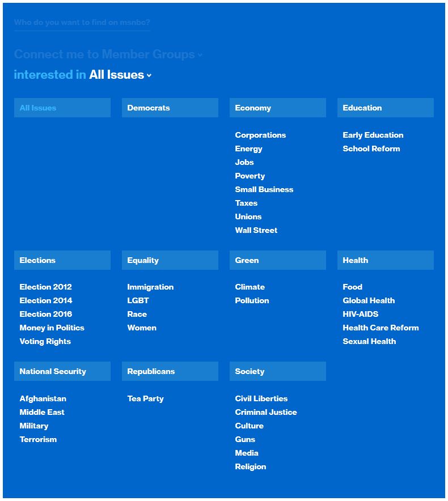The image size is (448, 501).
Task: Click the Wall Street issue link
Action: pos(256,230)
